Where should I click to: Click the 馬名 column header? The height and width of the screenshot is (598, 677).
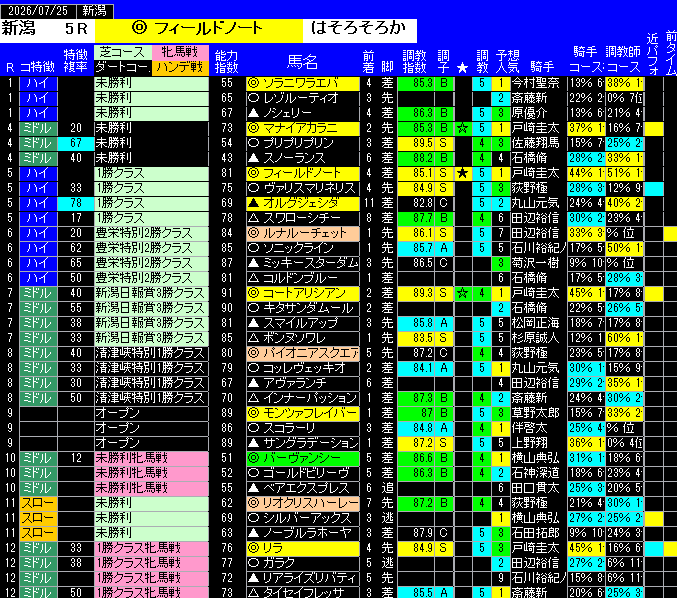pyautogui.click(x=302, y=62)
